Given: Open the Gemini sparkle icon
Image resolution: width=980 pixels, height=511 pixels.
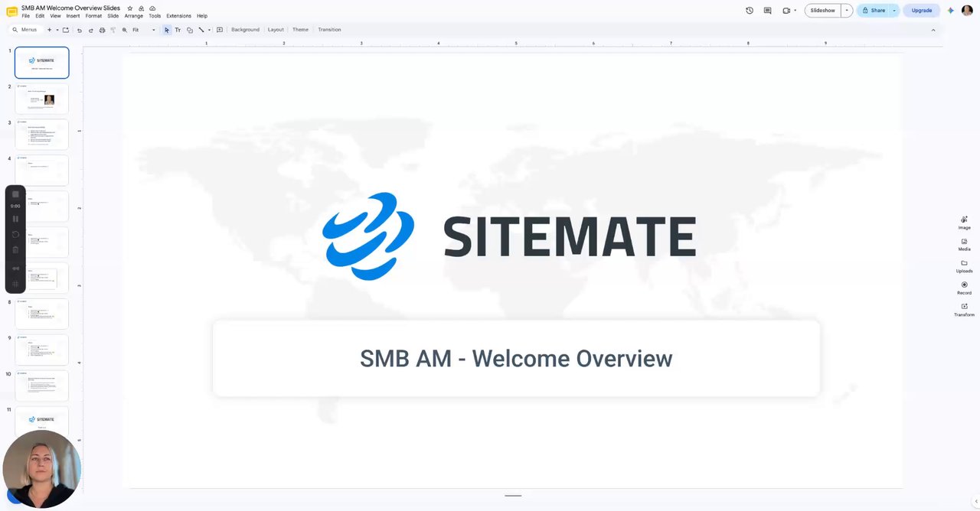Looking at the screenshot, I should point(950,11).
